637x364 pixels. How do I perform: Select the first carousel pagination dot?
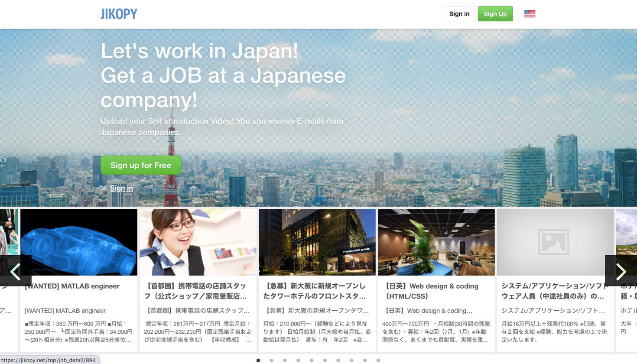(x=258, y=360)
